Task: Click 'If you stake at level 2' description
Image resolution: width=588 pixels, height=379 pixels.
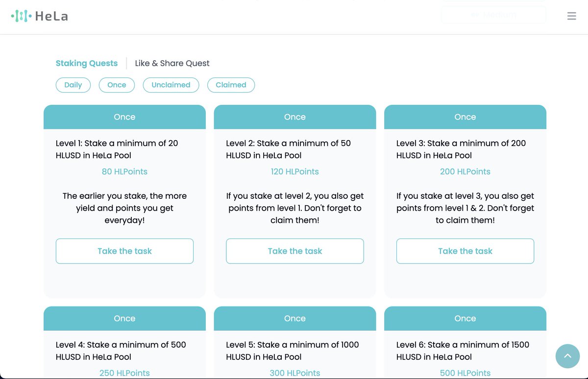Action: click(x=295, y=208)
